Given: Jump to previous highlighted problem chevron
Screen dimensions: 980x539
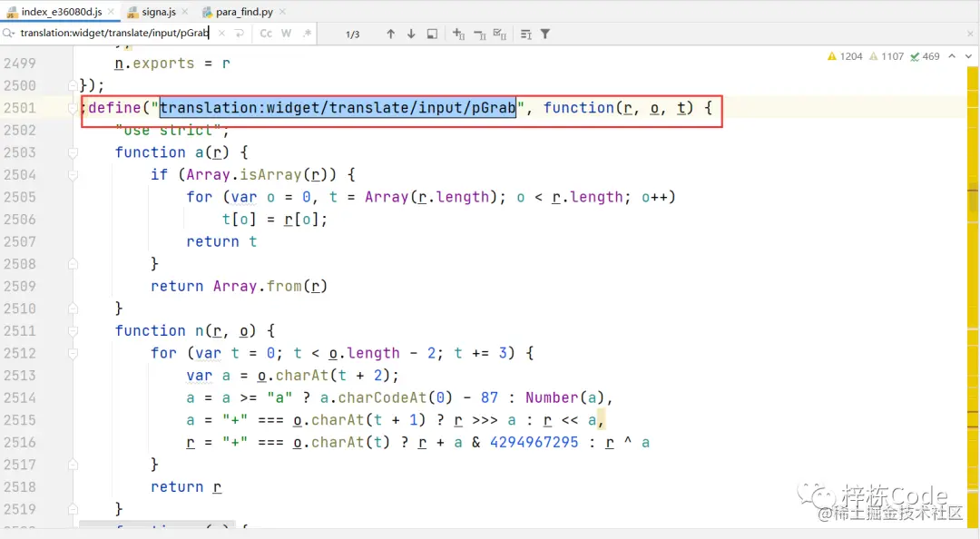Looking at the screenshot, I should point(952,56).
